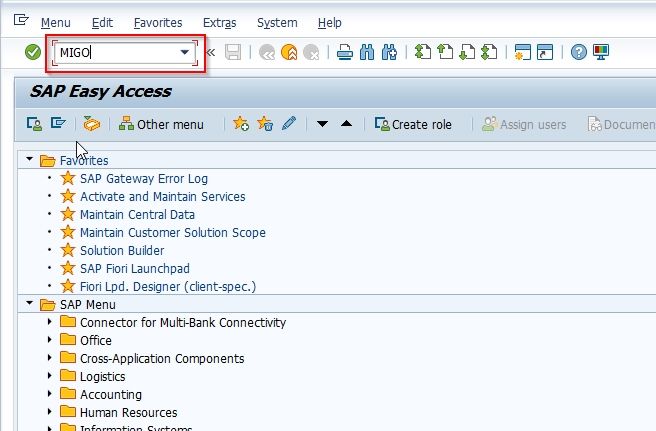The height and width of the screenshot is (431, 656).
Task: Click Delete Favorites star-trash icon
Action: pyautogui.click(x=265, y=123)
